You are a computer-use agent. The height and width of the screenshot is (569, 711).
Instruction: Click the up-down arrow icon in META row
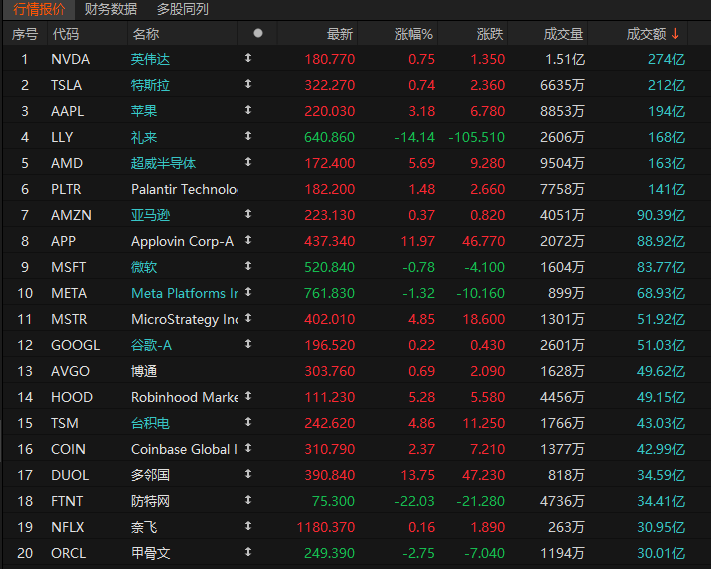point(248,292)
